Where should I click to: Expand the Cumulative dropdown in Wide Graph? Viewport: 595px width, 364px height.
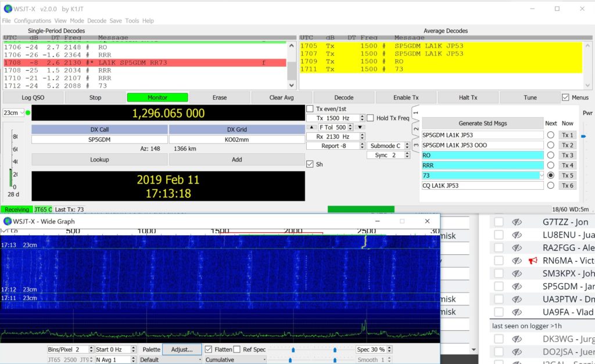235,360
